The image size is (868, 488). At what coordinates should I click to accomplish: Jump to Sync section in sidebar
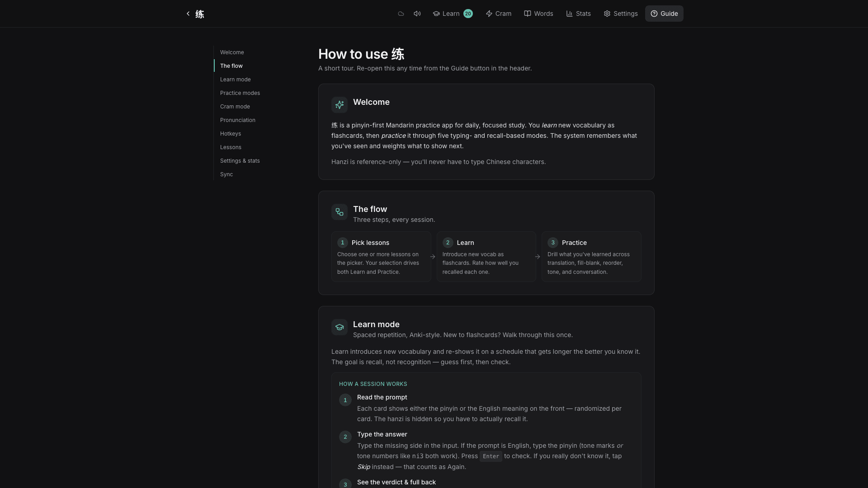click(226, 174)
